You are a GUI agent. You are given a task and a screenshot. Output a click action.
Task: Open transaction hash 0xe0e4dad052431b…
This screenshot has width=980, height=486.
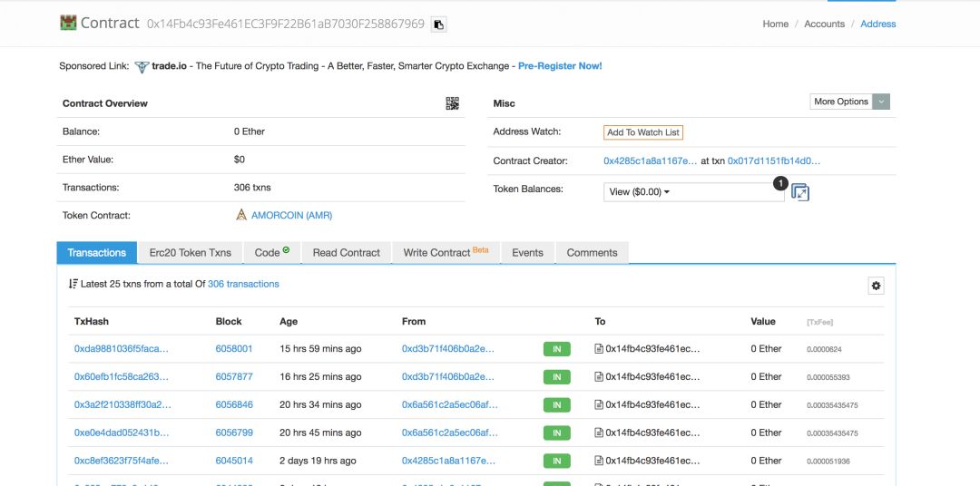tap(122, 433)
